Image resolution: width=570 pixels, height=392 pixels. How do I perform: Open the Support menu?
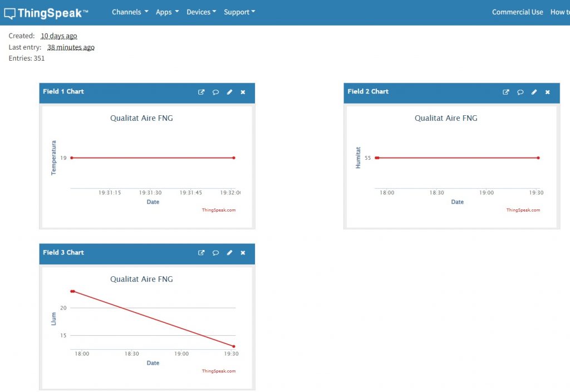pos(239,12)
